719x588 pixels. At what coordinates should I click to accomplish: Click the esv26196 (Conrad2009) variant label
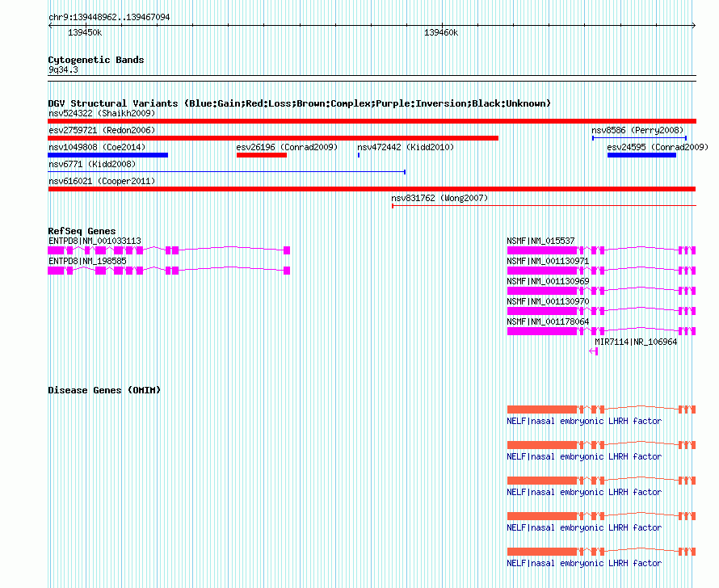click(x=287, y=147)
